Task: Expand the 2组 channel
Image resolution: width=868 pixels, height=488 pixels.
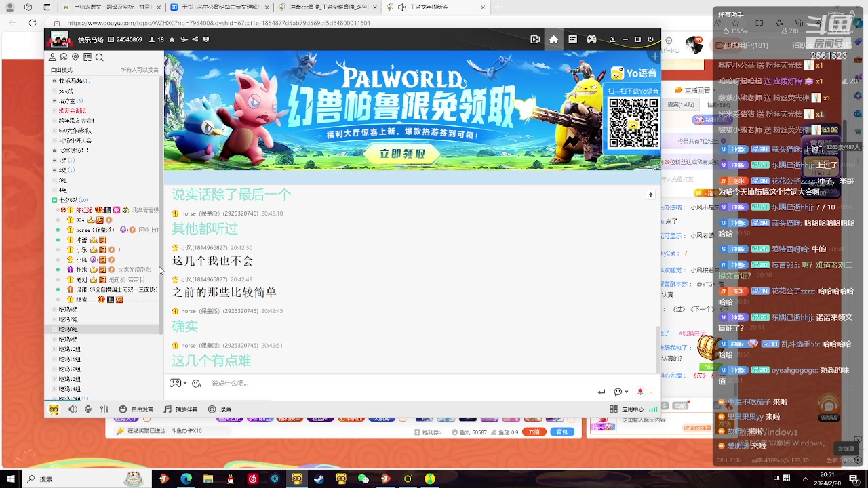Action: point(54,170)
